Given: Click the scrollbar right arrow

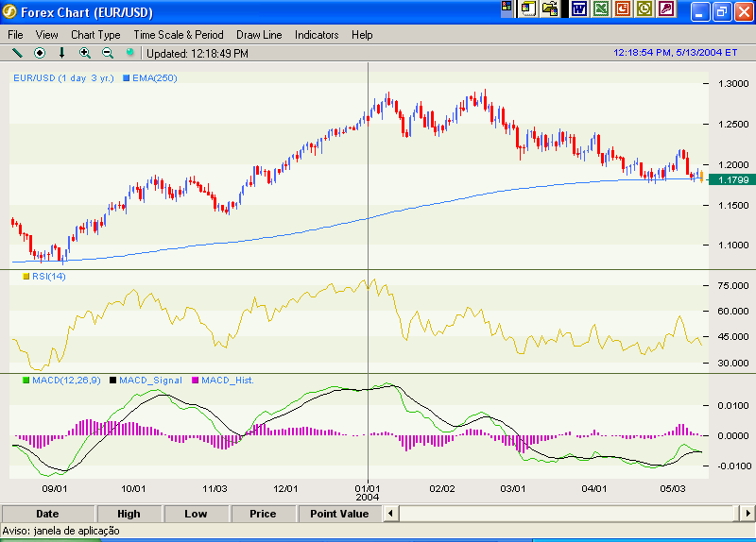Looking at the screenshot, I should (x=747, y=514).
